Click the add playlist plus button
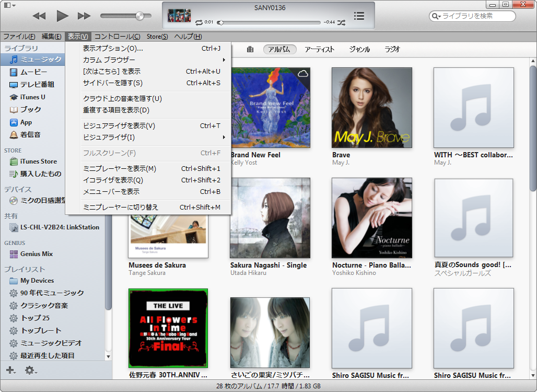This screenshot has width=537, height=392. coord(10,370)
